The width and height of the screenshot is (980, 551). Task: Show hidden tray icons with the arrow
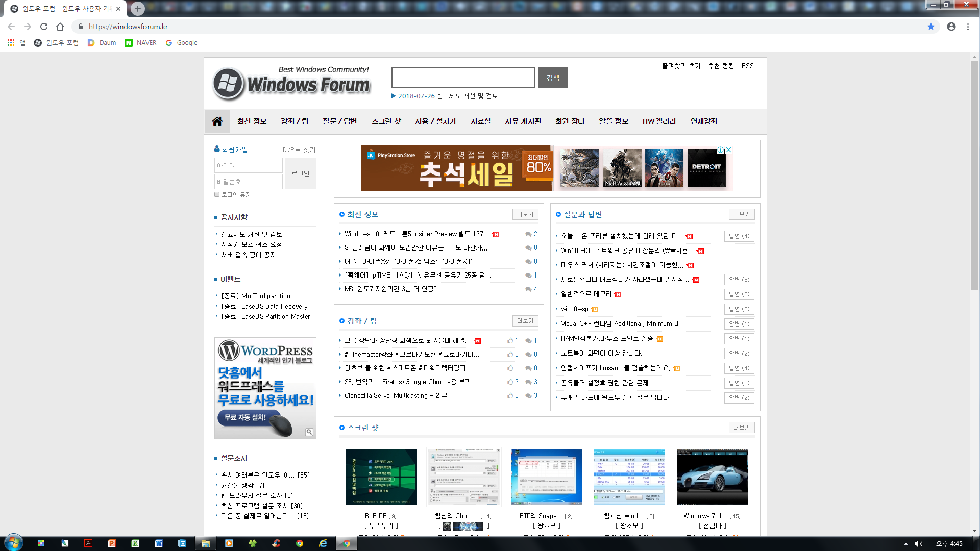[906, 544]
